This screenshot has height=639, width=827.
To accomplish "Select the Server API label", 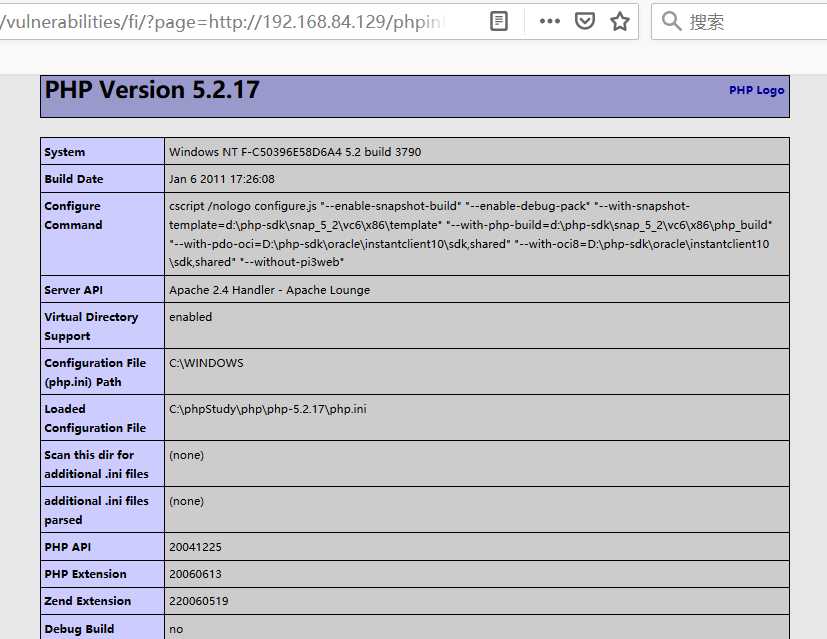I will (x=73, y=290).
